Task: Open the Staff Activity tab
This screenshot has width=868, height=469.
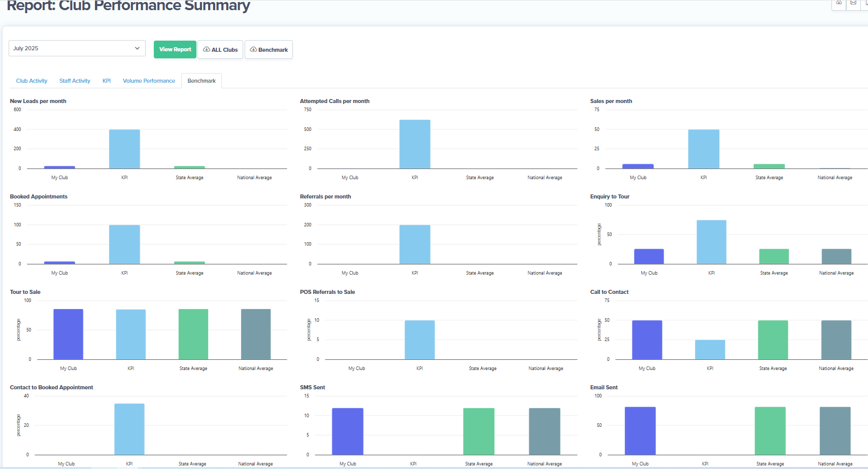Action: (75, 81)
